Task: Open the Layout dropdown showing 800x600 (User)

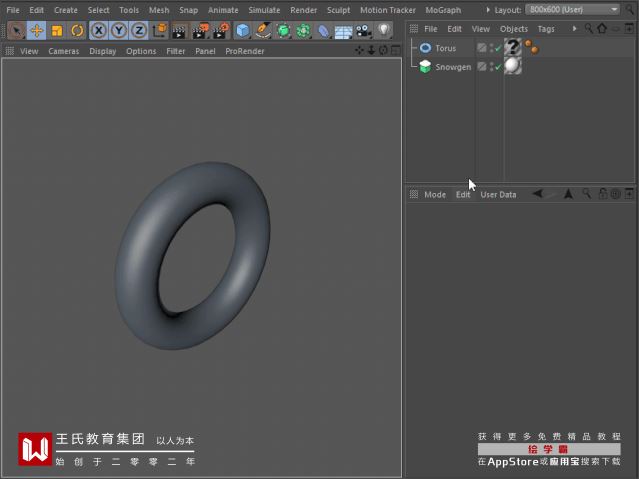Action: click(573, 10)
